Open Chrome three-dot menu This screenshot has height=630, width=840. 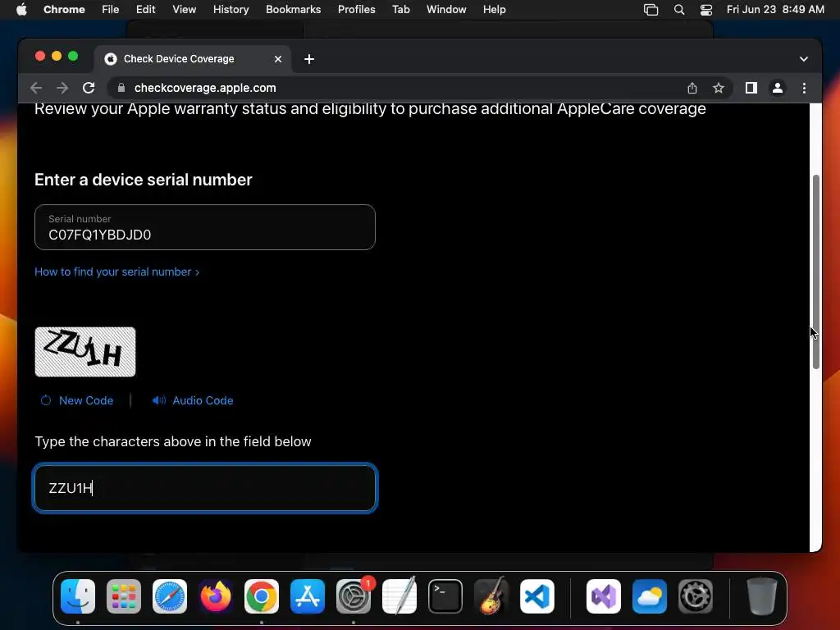click(x=804, y=88)
